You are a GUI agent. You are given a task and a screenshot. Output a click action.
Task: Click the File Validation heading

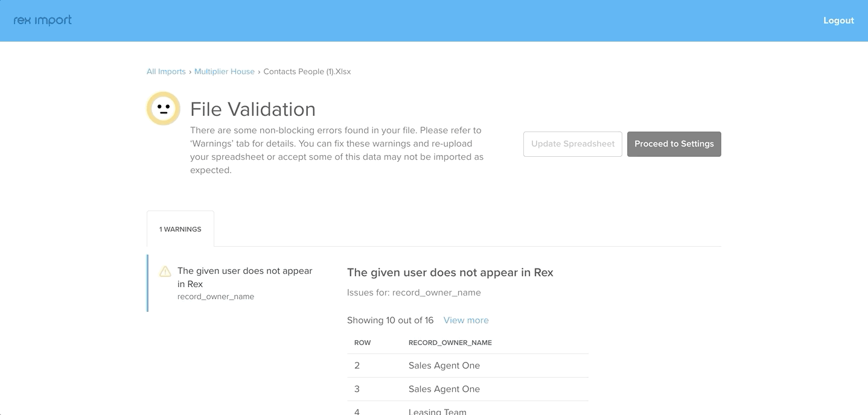pos(253,109)
